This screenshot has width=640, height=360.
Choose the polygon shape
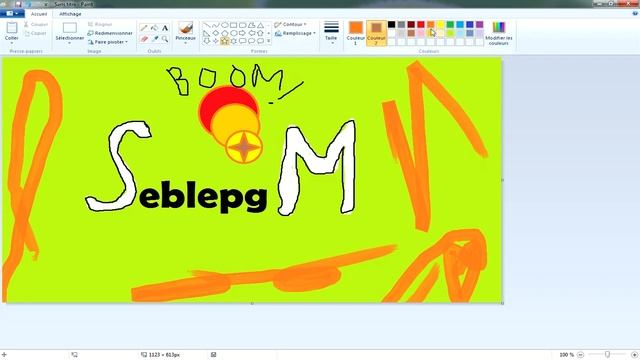point(252,25)
